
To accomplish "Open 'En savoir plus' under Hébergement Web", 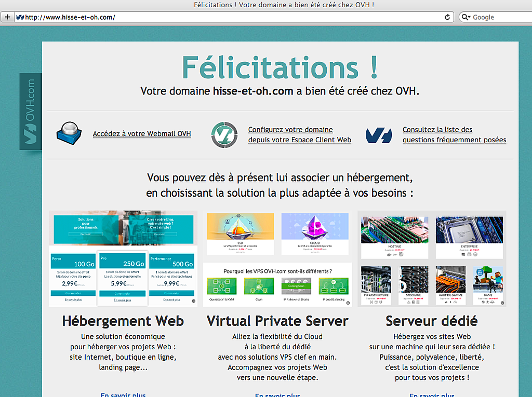I will (x=123, y=394).
